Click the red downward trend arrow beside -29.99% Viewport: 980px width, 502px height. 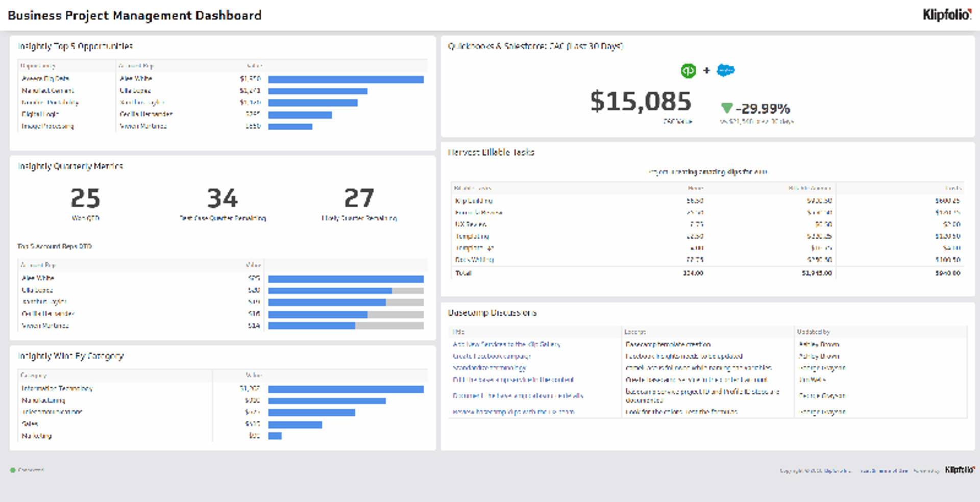pyautogui.click(x=727, y=108)
